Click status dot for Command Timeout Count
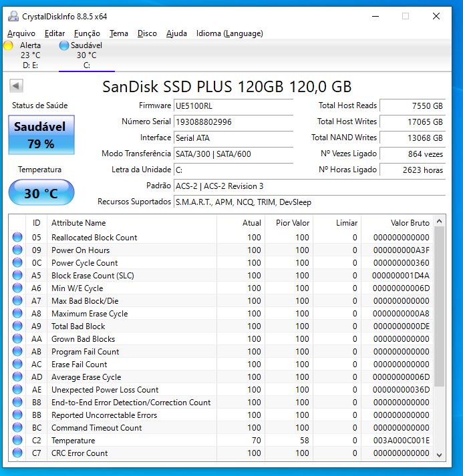The width and height of the screenshot is (463, 476). click(x=17, y=427)
